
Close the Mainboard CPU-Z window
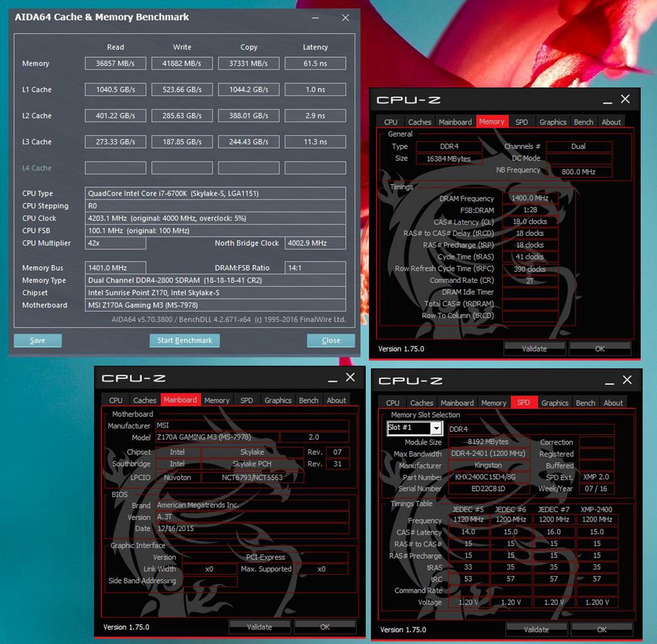(x=350, y=378)
